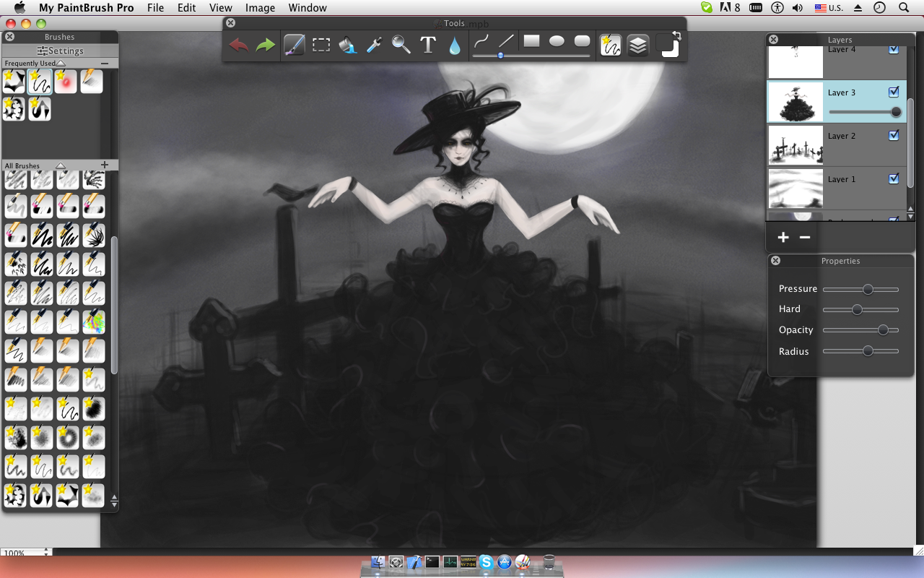Click the green Redo arrow

[266, 46]
